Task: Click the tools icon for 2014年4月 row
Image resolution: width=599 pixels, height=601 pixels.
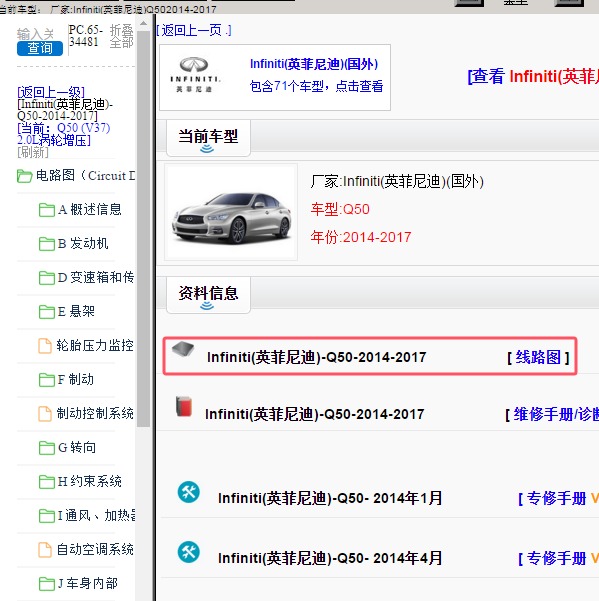Action: click(x=189, y=552)
